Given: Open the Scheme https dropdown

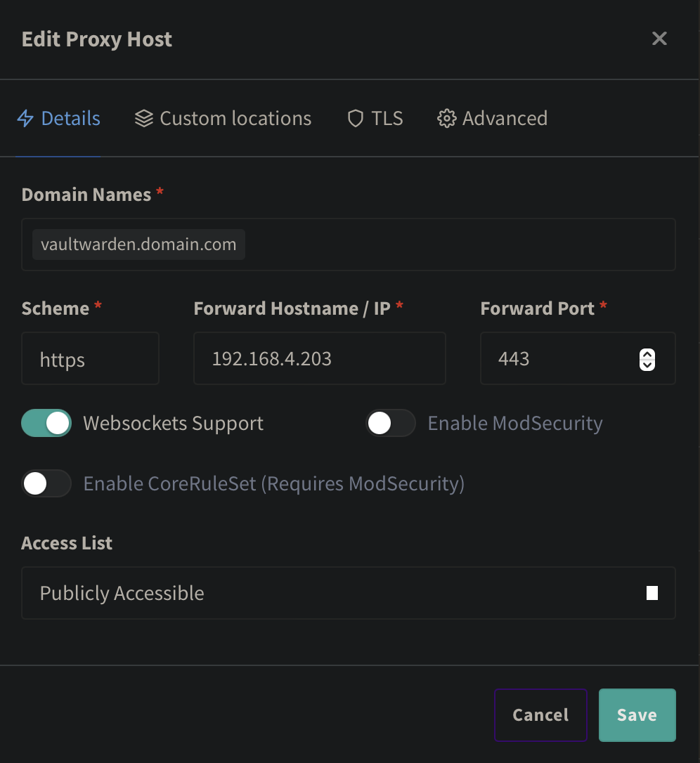Looking at the screenshot, I should pos(90,359).
